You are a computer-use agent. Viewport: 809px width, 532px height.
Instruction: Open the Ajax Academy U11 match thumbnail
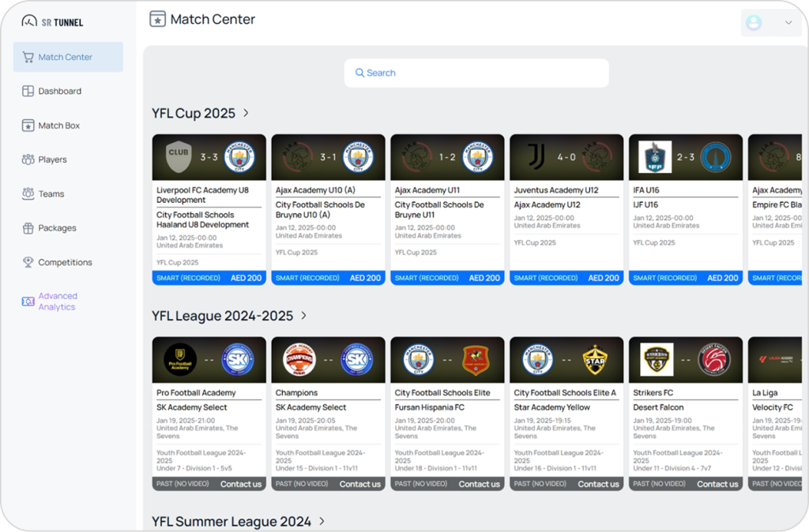(447, 157)
